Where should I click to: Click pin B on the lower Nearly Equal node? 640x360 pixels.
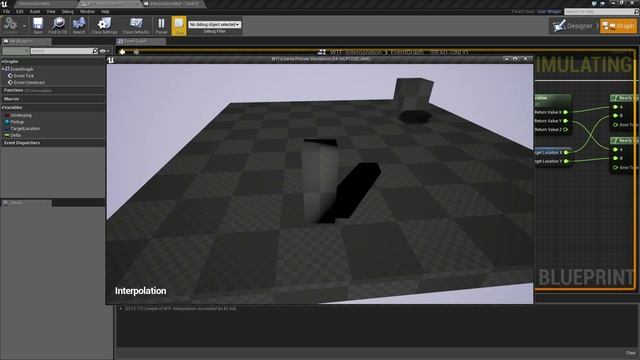[616, 158]
